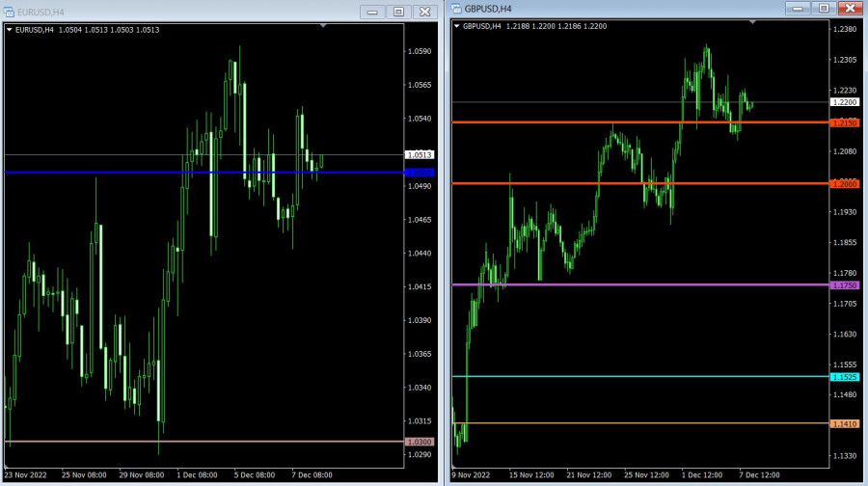Select the tan 1.1410 level label on GBPUSD
This screenshot has width=868, height=486.
click(845, 423)
